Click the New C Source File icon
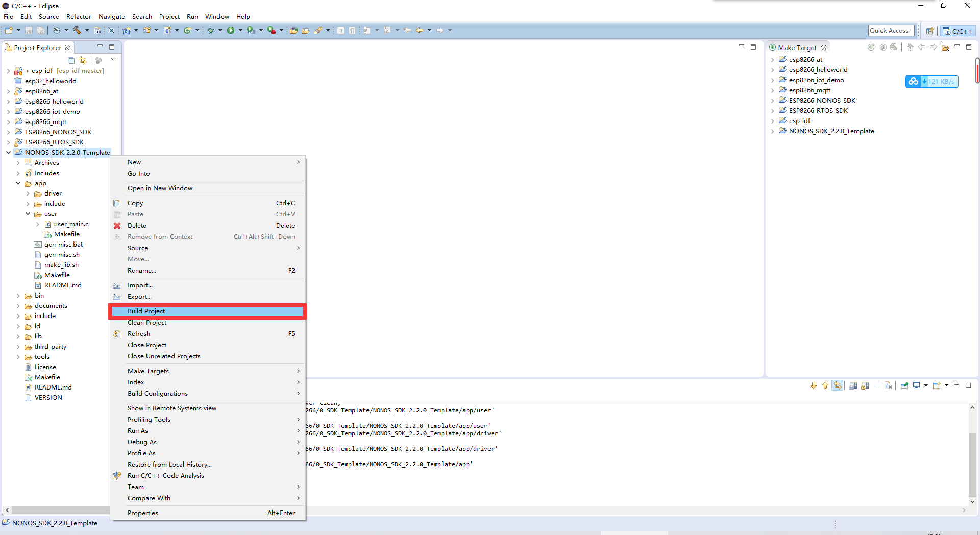This screenshot has width=980, height=535. 167,30
